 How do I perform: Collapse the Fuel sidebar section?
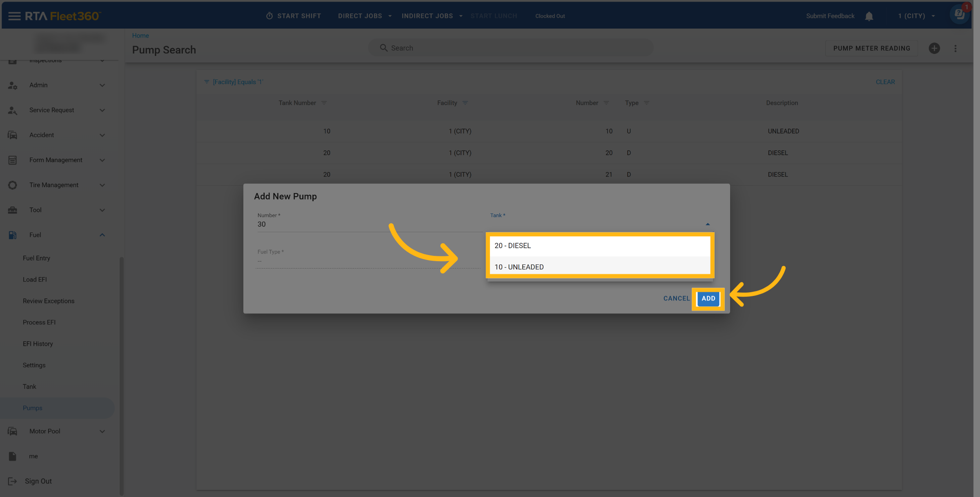point(102,235)
